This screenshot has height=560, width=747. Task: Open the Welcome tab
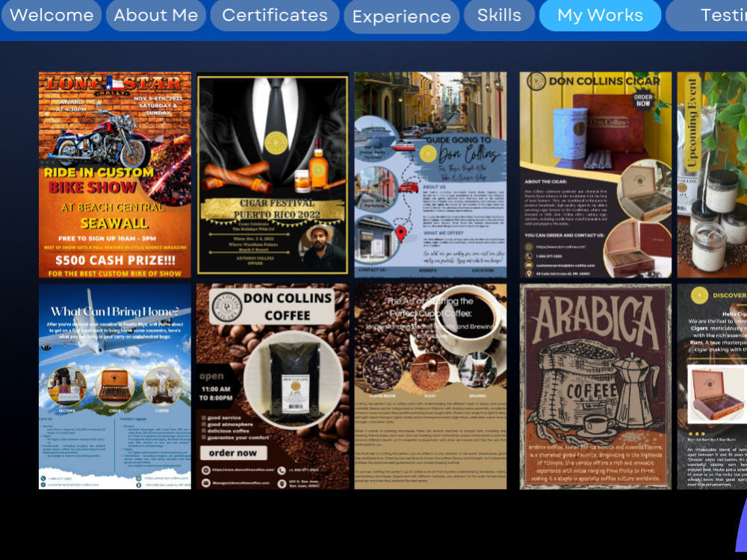[51, 15]
